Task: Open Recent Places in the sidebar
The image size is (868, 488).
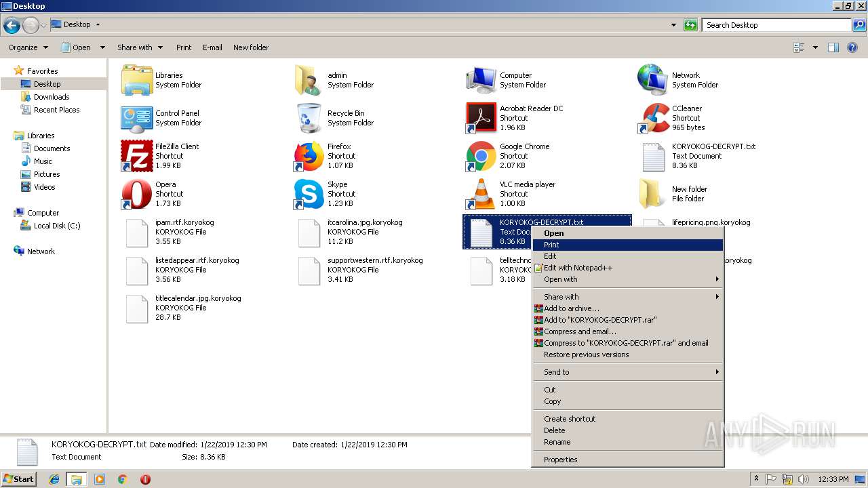Action: click(x=56, y=110)
